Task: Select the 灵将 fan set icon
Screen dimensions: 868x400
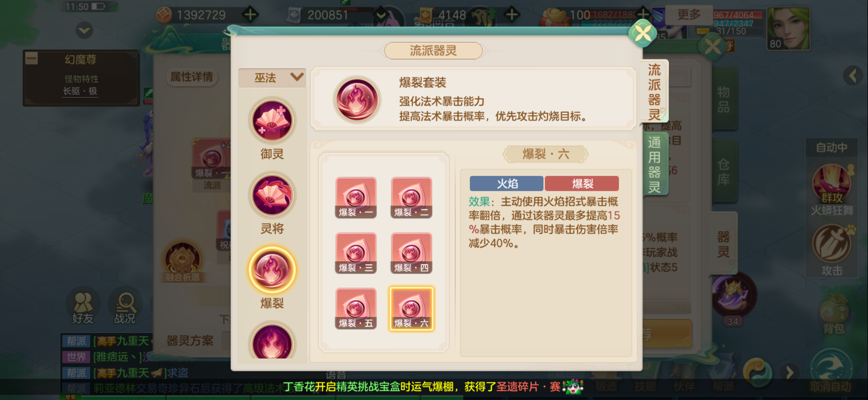Action: click(272, 195)
